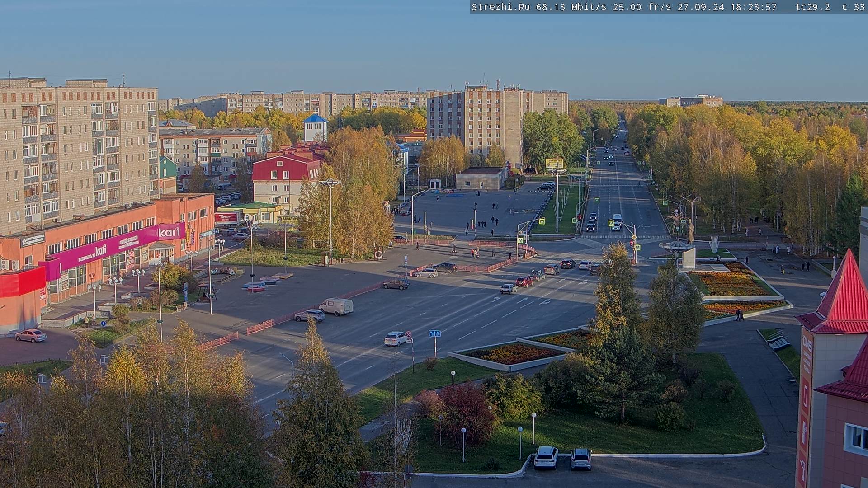Click the 18:23:57 timestamp

[x=754, y=7]
